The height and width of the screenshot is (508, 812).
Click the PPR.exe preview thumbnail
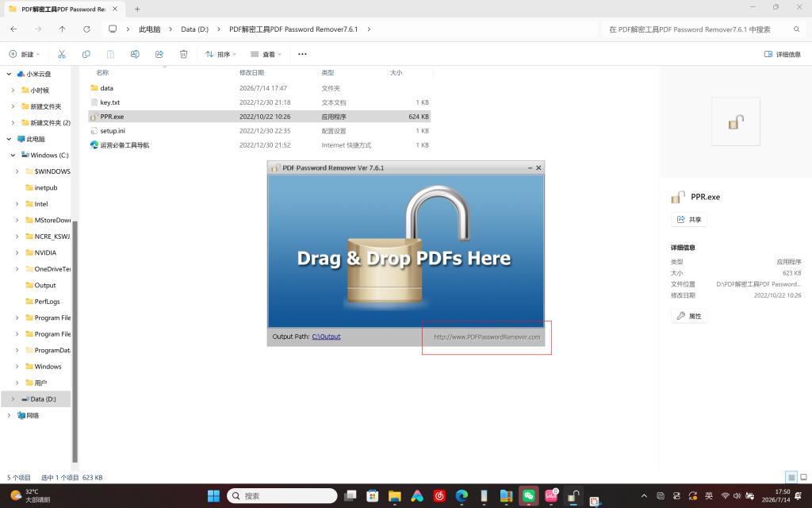pyautogui.click(x=735, y=121)
